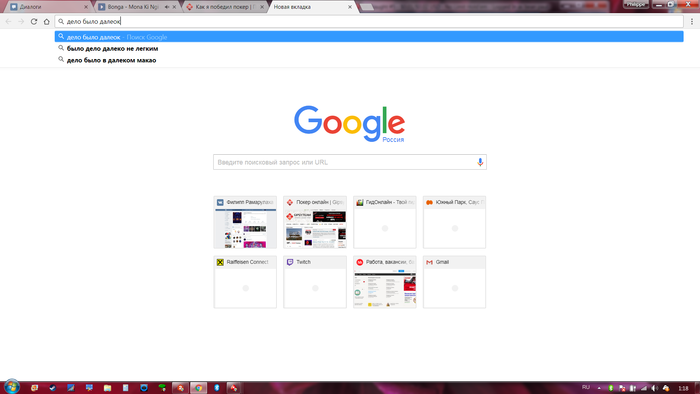Open the Steam taskbar icon
The width and height of the screenshot is (700, 394).
[x=53, y=388]
